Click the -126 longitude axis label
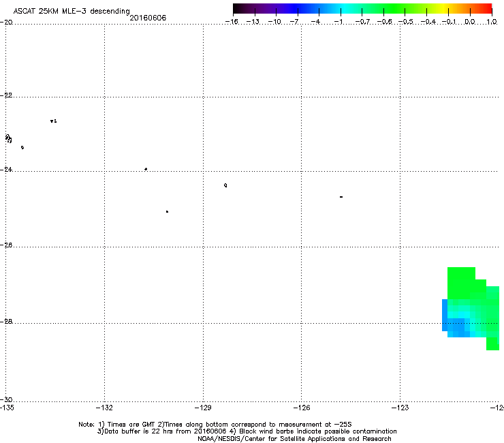The image size is (504, 443). click(x=302, y=408)
